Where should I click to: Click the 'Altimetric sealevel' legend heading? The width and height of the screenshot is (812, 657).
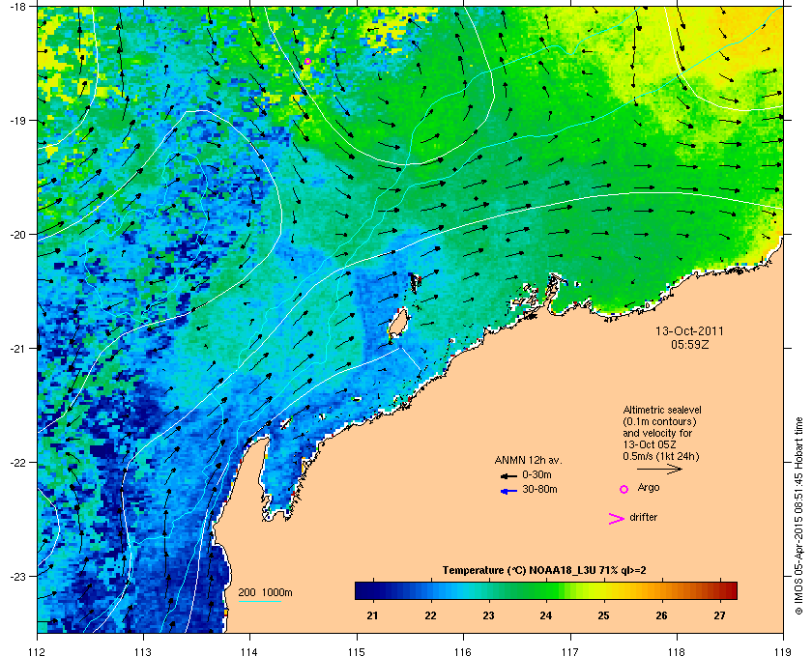(x=662, y=410)
